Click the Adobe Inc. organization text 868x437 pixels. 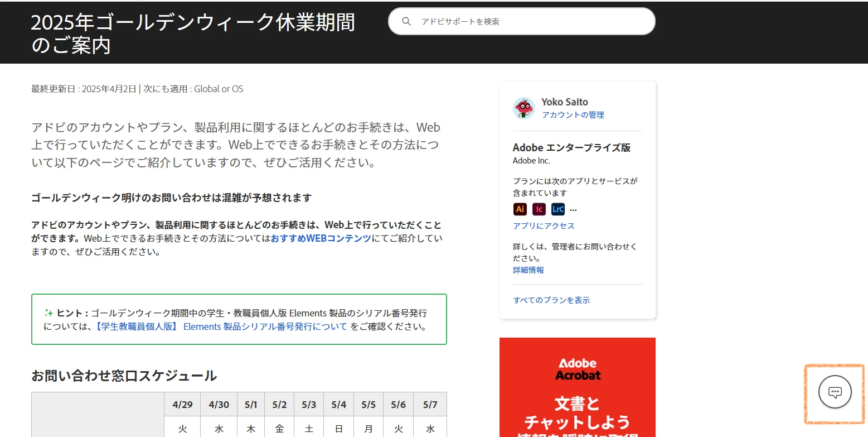pyautogui.click(x=531, y=161)
